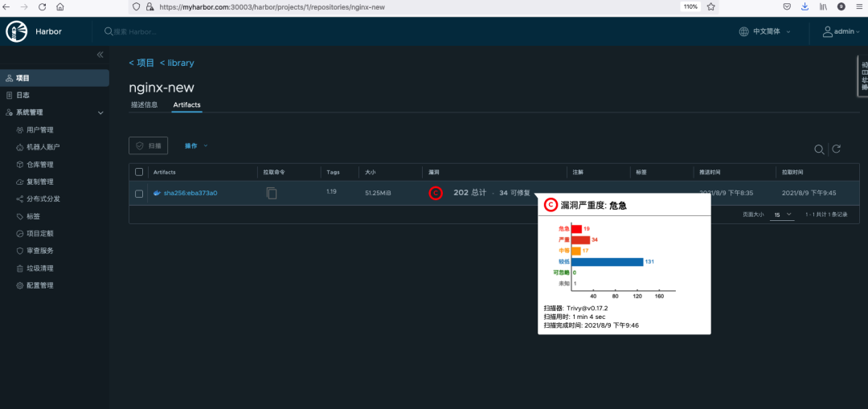Click the address bar lock icon

[149, 7]
